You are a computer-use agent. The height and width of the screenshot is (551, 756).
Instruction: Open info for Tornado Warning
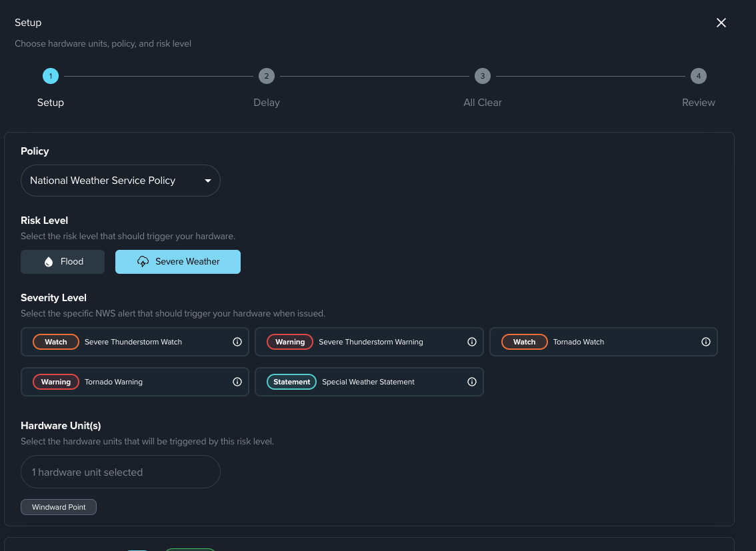coord(237,382)
